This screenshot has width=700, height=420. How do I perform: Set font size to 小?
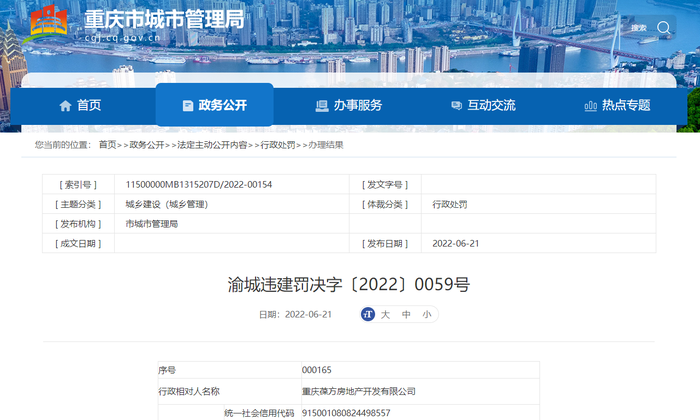[x=427, y=315]
